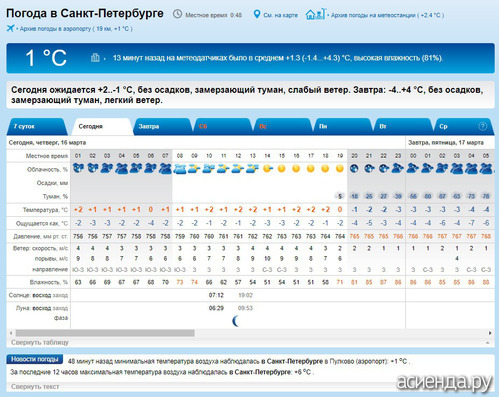Click the horizontal scrollbar thumb under table
Image resolution: width=499 pixels, height=397 pixels.
(x=105, y=333)
